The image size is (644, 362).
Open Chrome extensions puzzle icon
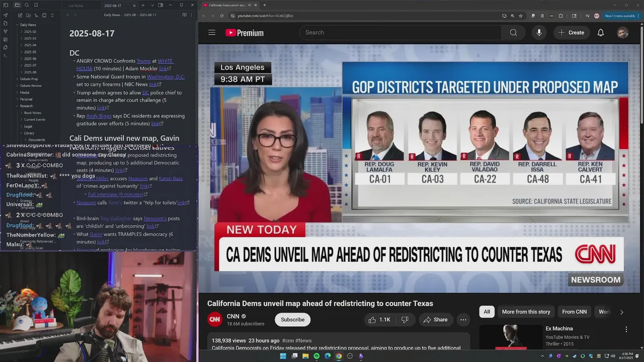click(x=561, y=16)
